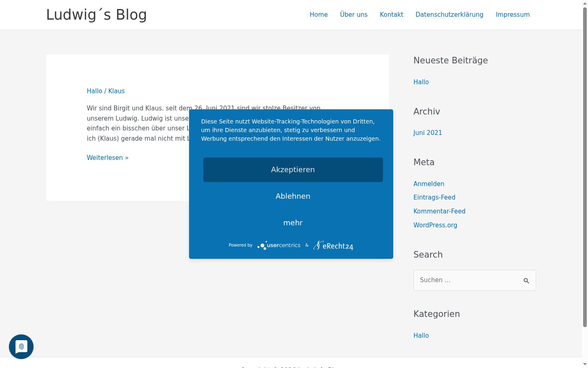Viewport: 588px width, 368px height.
Task: Open the Impressum page
Action: click(512, 15)
